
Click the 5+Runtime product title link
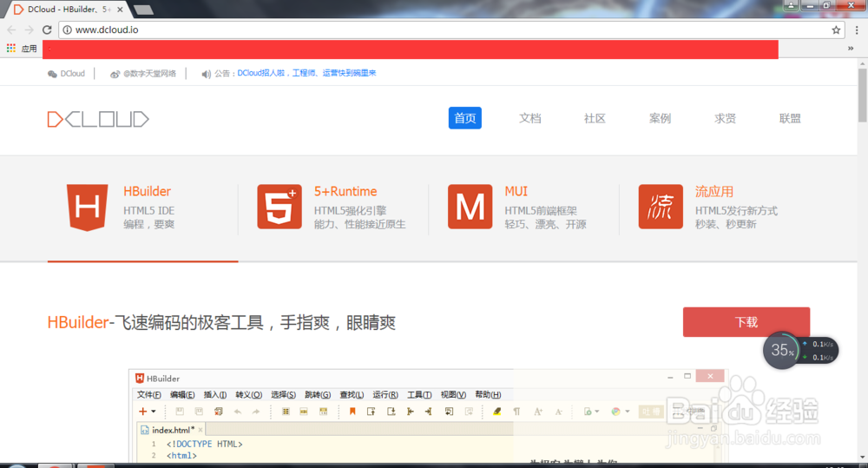click(345, 191)
